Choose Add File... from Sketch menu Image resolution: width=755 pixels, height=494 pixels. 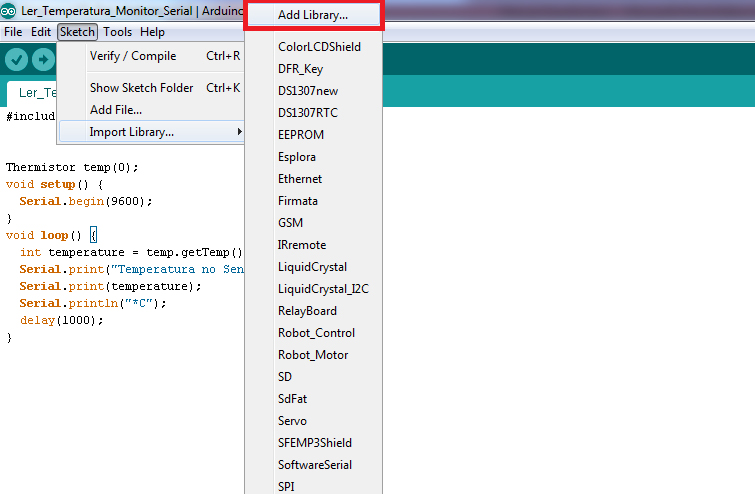[x=151, y=110]
